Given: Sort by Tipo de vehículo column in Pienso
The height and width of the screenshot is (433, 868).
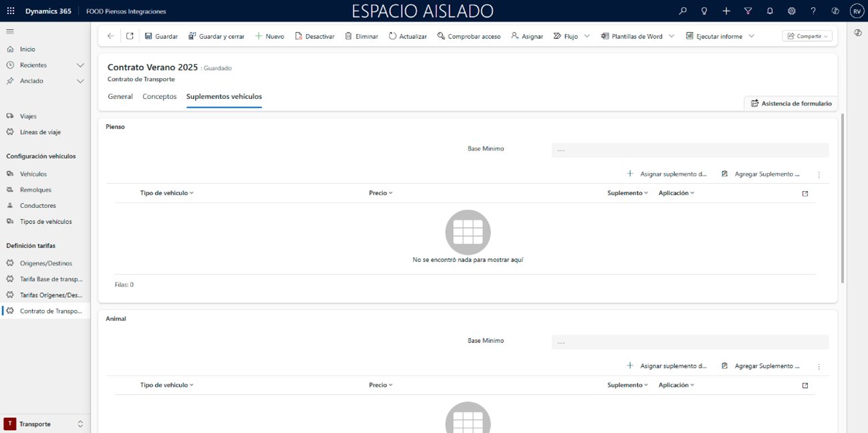Looking at the screenshot, I should point(166,193).
